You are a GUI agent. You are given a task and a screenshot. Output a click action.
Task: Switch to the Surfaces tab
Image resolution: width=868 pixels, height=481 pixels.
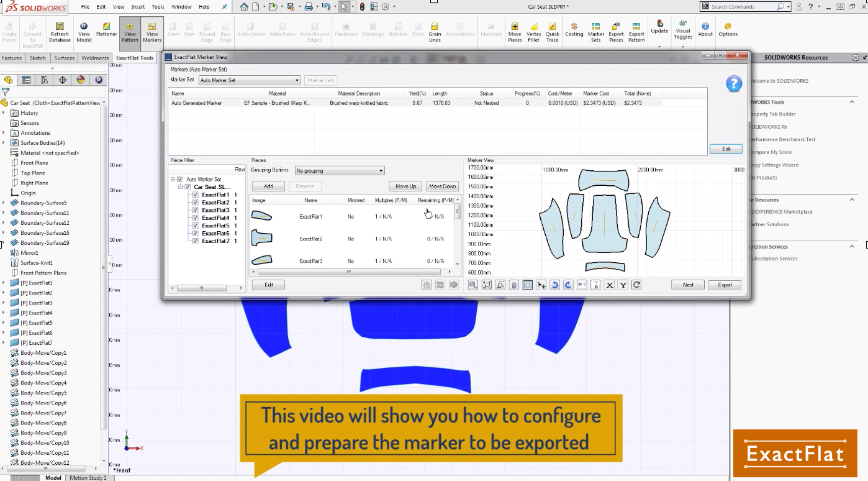pyautogui.click(x=64, y=58)
